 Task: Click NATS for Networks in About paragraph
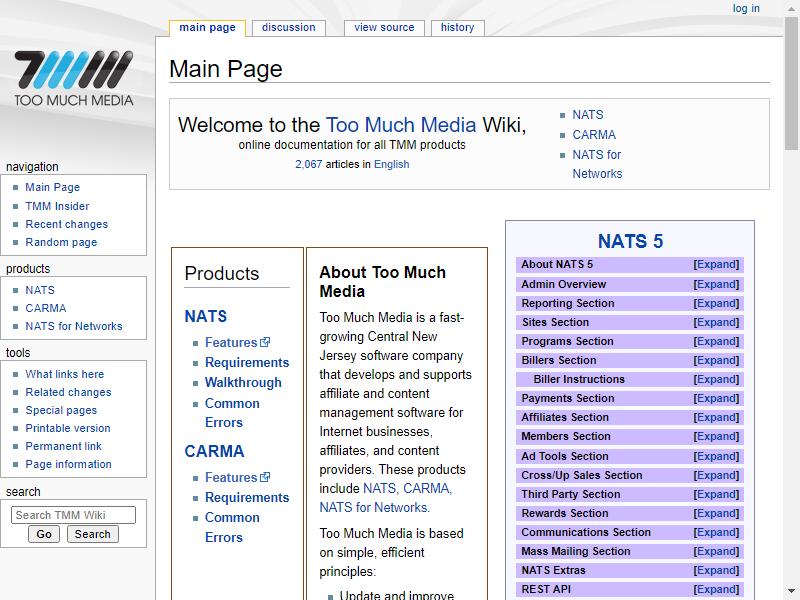click(374, 508)
